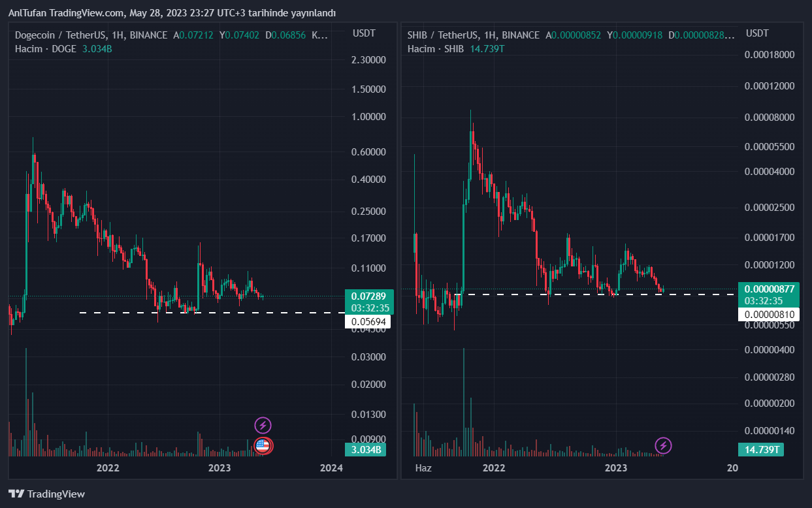Click the 0.00000810 horizontal line price tag
The height and width of the screenshot is (508, 812).
(x=770, y=315)
